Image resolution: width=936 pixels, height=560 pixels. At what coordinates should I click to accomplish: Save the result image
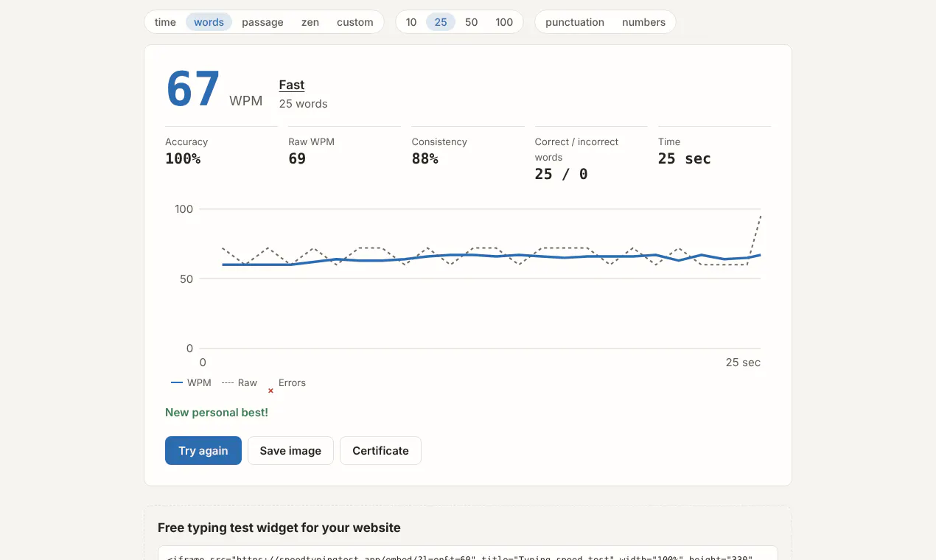click(x=290, y=450)
